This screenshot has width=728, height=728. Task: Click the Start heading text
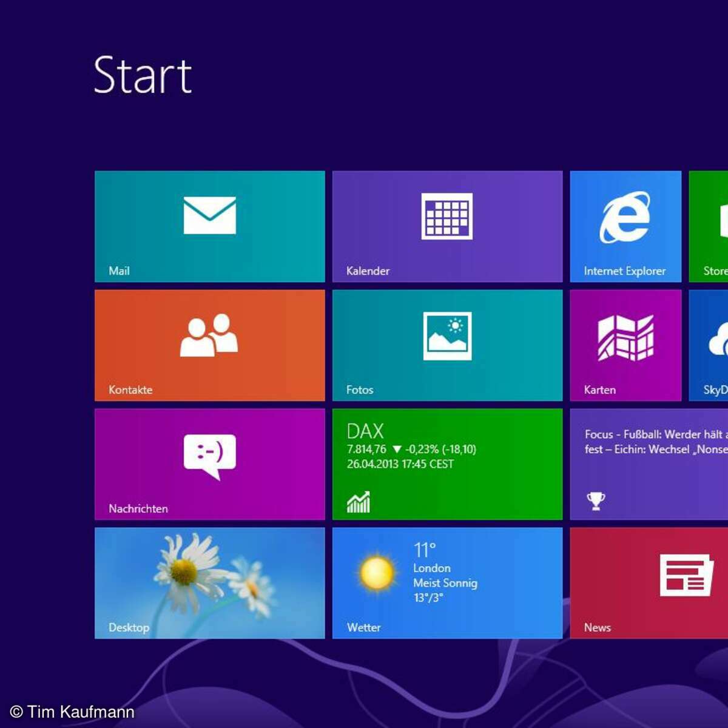(x=143, y=75)
